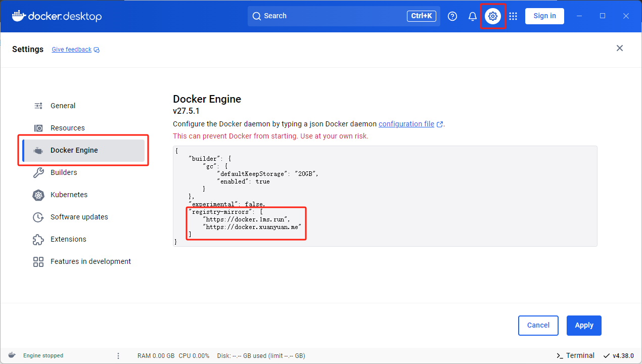Click the Docker Desktop whale logo

coord(19,16)
